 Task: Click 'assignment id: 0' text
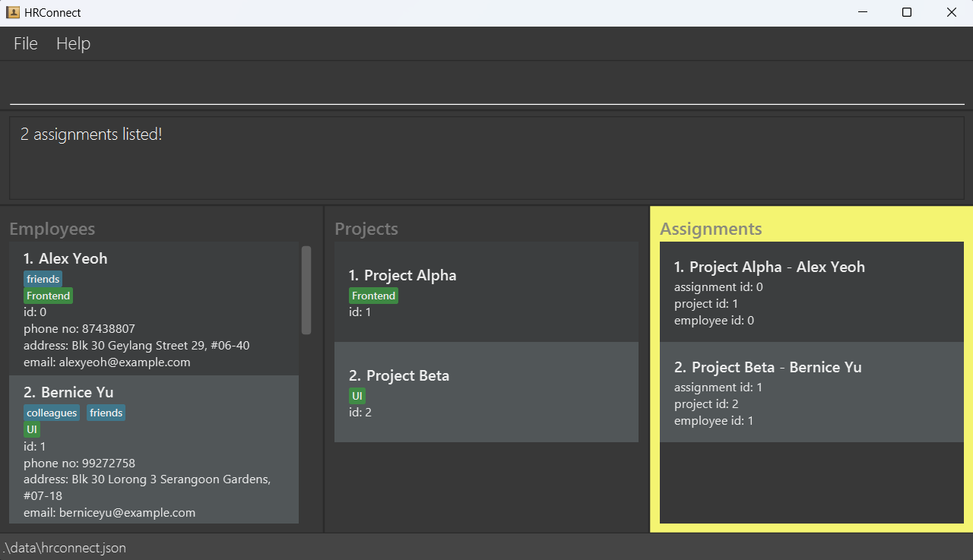pyautogui.click(x=718, y=287)
